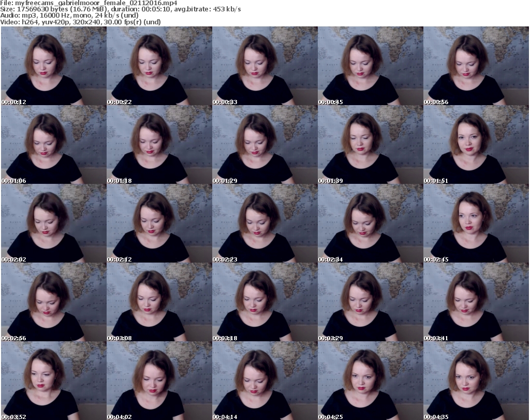This screenshot has height=420, width=530.
Task: Click the 00:04:14 thumbnail
Action: tap(264, 381)
